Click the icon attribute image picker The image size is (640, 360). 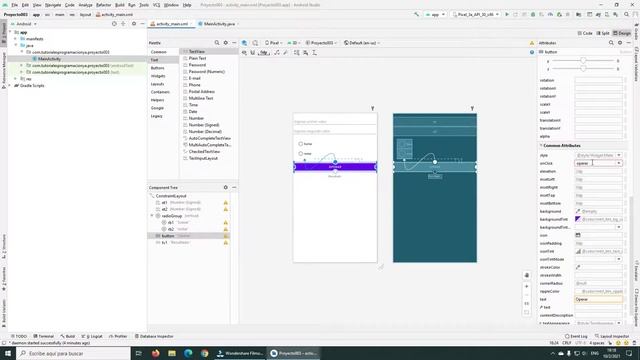[578, 235]
